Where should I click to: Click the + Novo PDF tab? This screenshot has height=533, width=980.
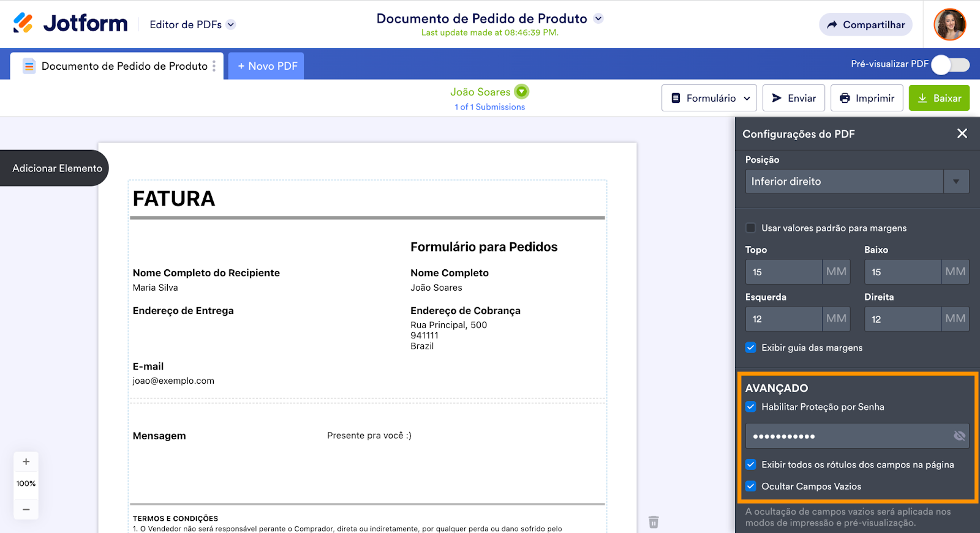coord(266,66)
